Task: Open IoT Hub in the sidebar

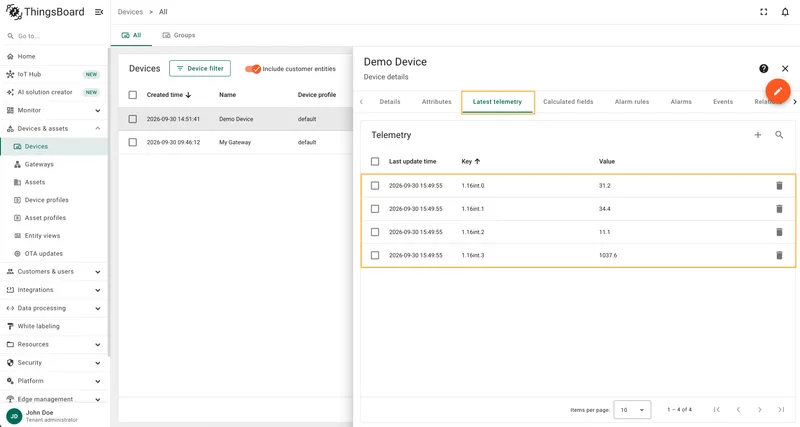Action: tap(54, 74)
